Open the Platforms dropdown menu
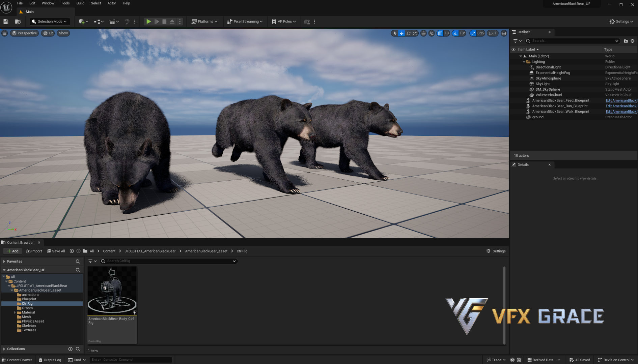Screen dimensions: 638x364 tap(204, 22)
